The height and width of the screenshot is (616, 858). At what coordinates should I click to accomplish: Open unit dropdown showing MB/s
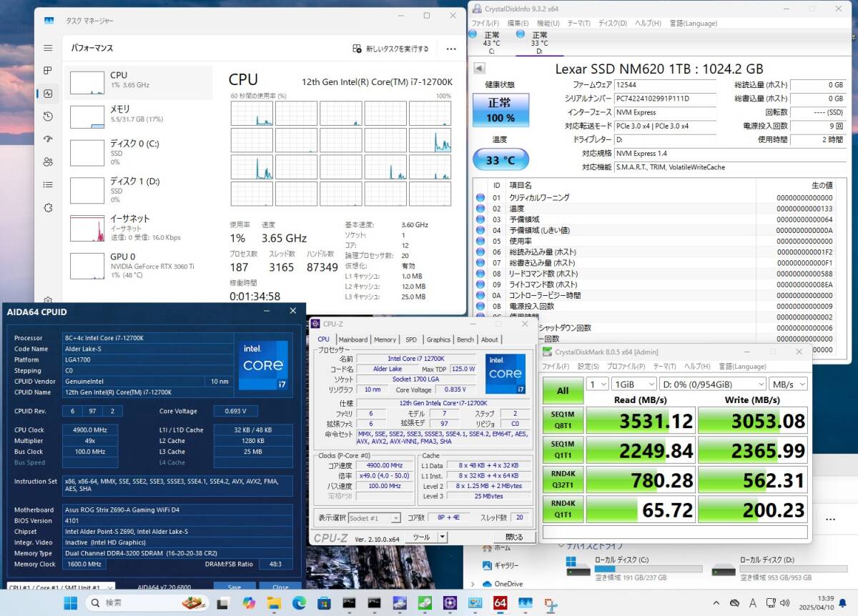(x=789, y=384)
